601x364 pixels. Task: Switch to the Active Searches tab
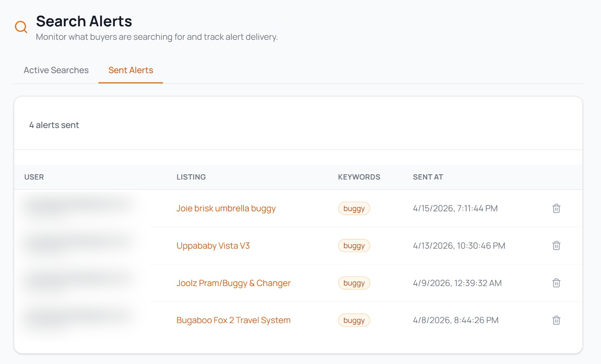56,70
